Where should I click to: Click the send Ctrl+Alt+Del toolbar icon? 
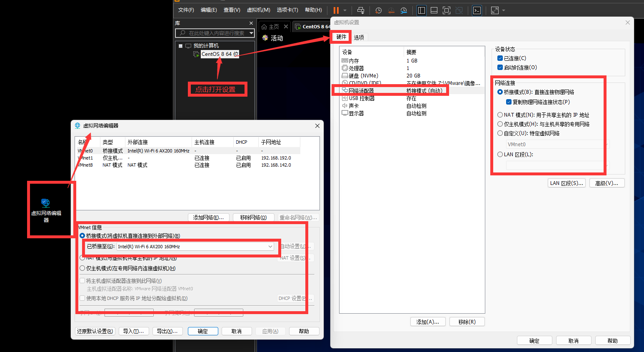[x=361, y=10]
